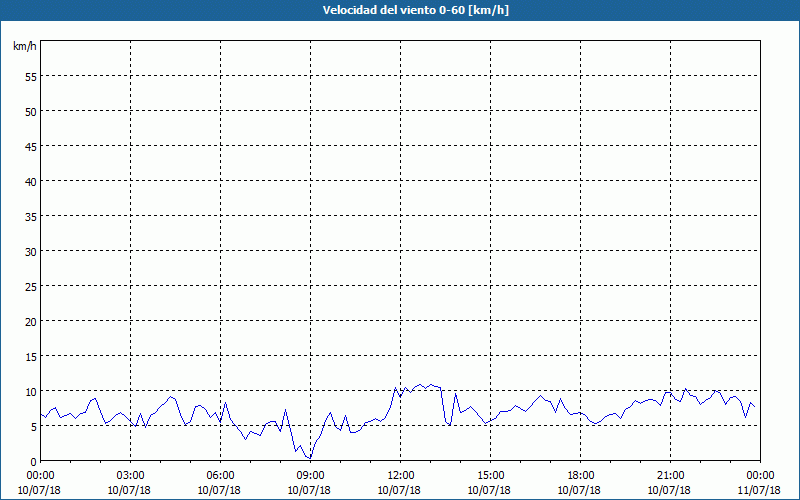Image resolution: width=800 pixels, height=500 pixels.
Task: Click the 11/07/18 date label
Action: coord(759,490)
